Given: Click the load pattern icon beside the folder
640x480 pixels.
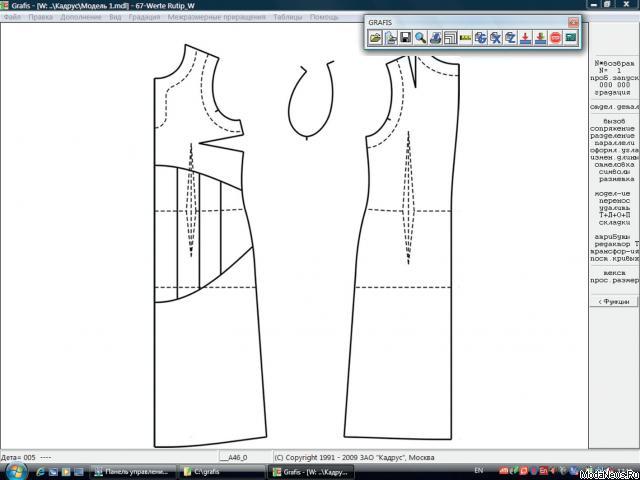Looking at the screenshot, I should pos(390,38).
